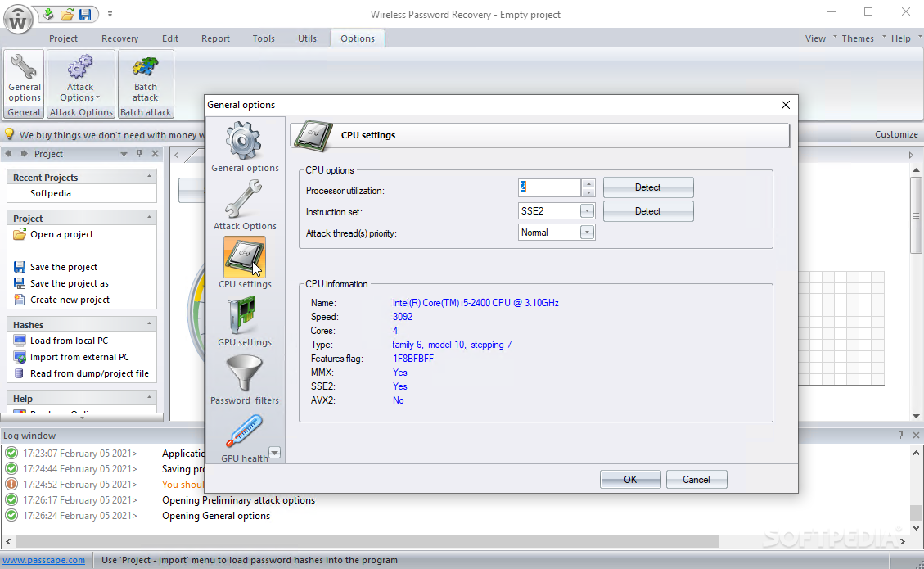Open the Help menu
The width and height of the screenshot is (924, 569).
tap(900, 38)
